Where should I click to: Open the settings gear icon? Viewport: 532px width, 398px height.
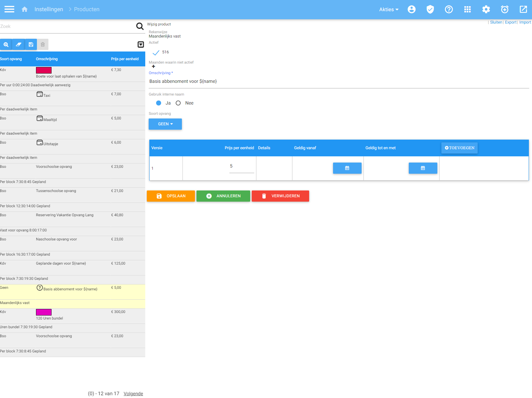pyautogui.click(x=486, y=9)
